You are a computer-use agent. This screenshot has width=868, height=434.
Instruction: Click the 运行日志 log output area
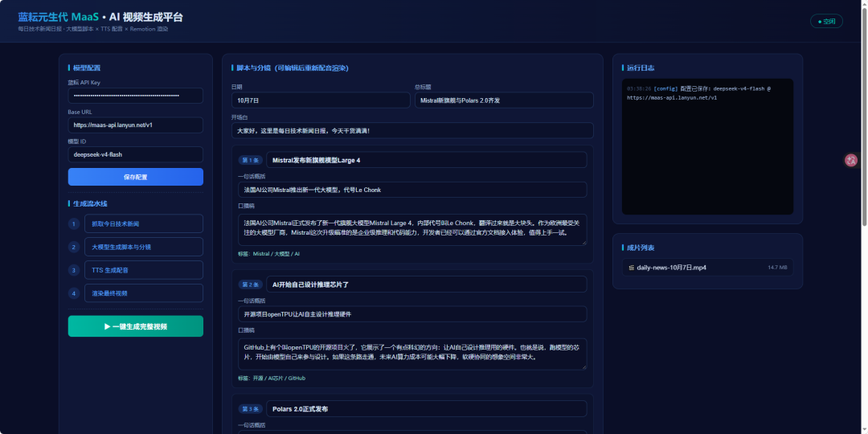707,147
